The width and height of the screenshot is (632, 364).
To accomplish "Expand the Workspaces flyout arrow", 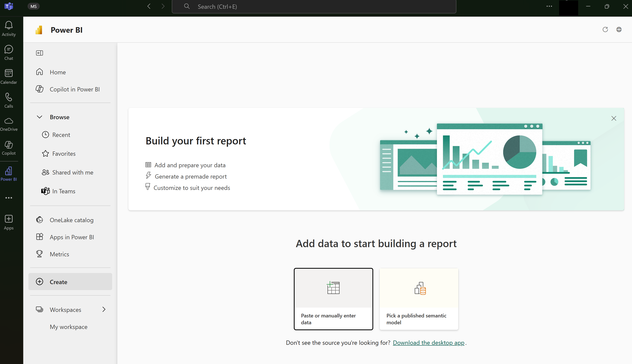I will pos(104,310).
